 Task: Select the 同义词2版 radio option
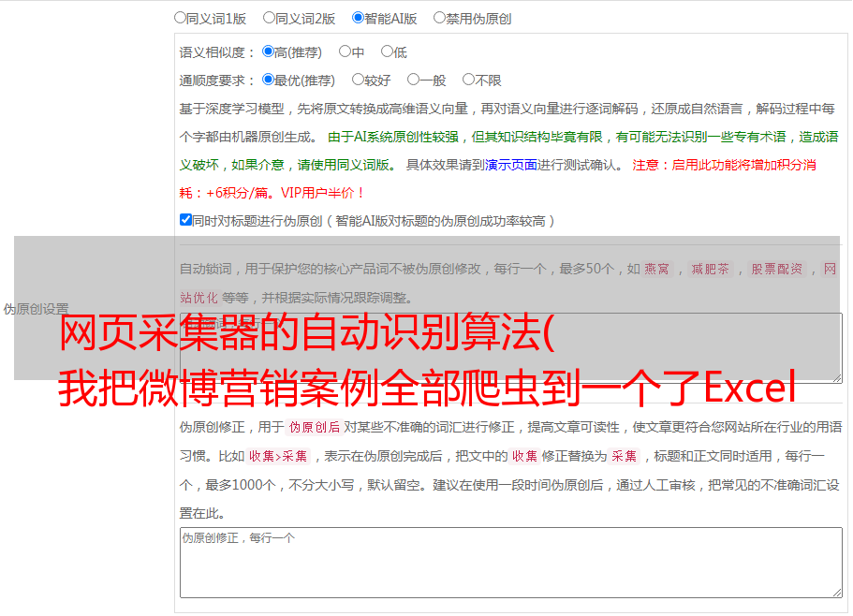269,18
